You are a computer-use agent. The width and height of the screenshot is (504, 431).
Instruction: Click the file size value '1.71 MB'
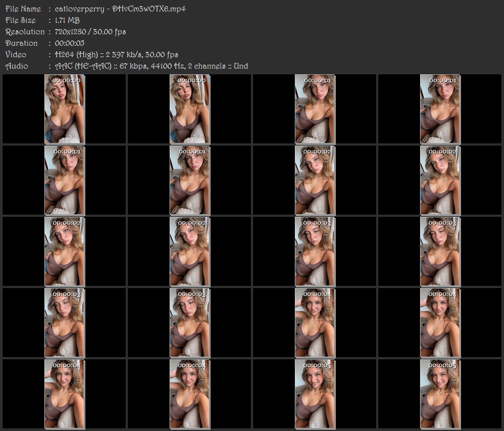[67, 20]
